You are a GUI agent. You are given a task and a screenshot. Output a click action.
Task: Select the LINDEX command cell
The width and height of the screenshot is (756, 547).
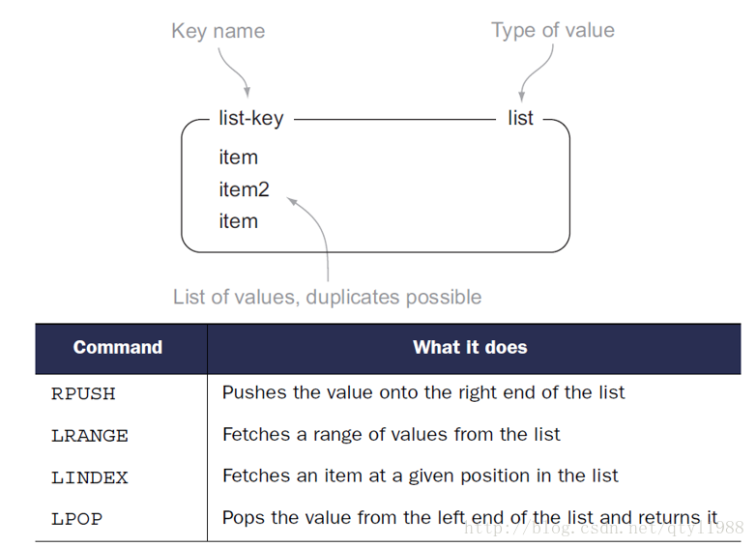click(90, 477)
